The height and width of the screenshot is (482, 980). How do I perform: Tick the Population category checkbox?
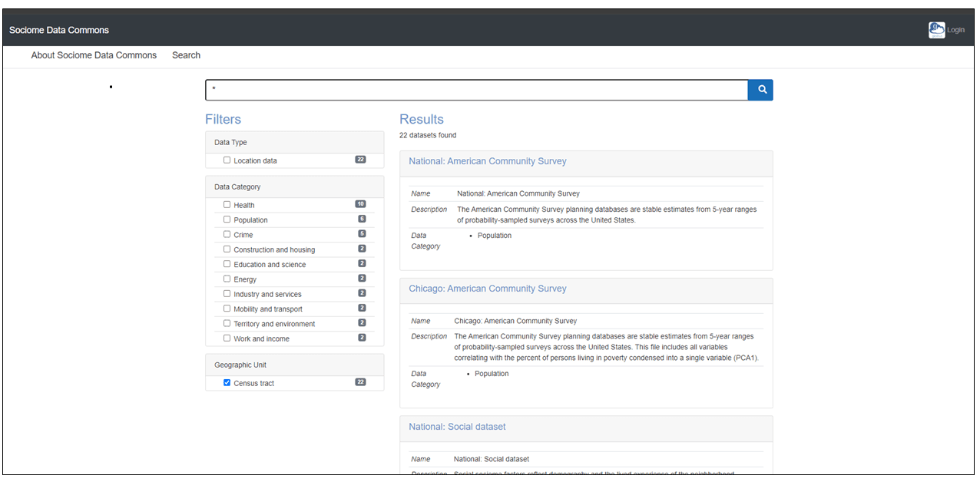coord(227,220)
